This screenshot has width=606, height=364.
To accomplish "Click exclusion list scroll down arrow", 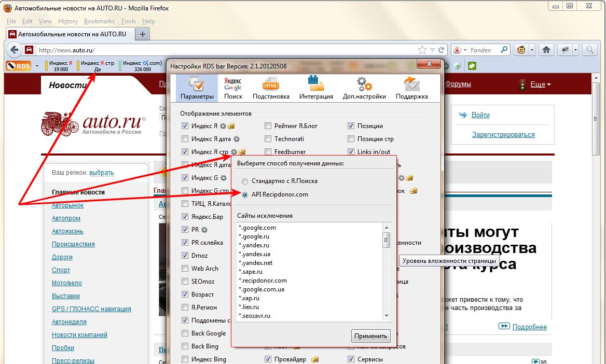I will click(386, 316).
